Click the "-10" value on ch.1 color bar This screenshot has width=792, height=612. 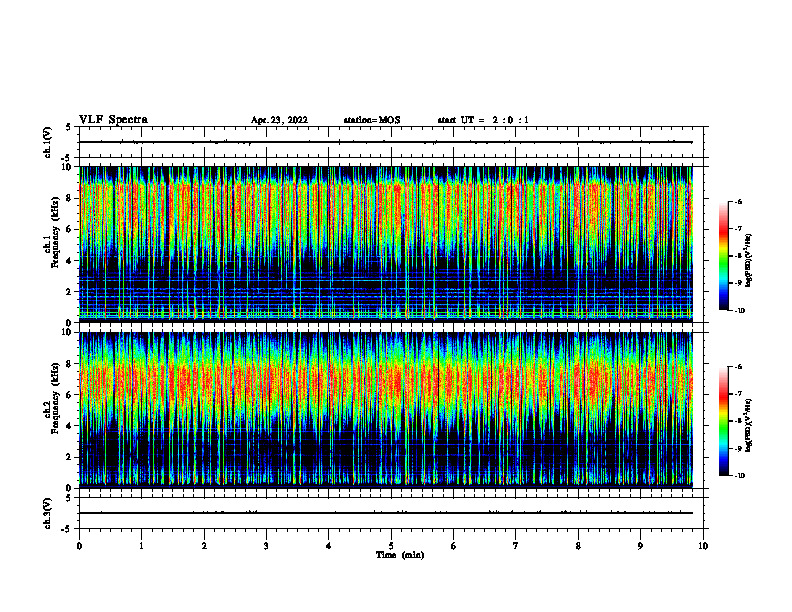pos(740,311)
